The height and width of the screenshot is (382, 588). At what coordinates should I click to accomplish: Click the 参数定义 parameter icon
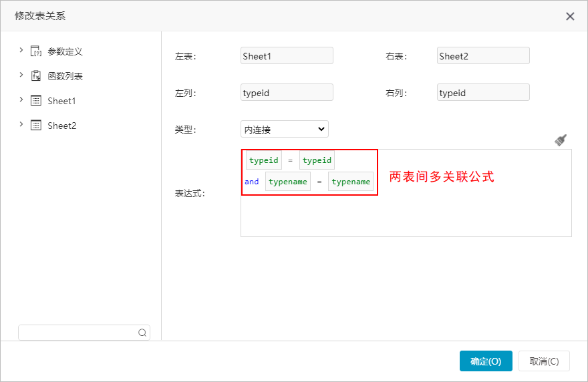[x=36, y=51]
